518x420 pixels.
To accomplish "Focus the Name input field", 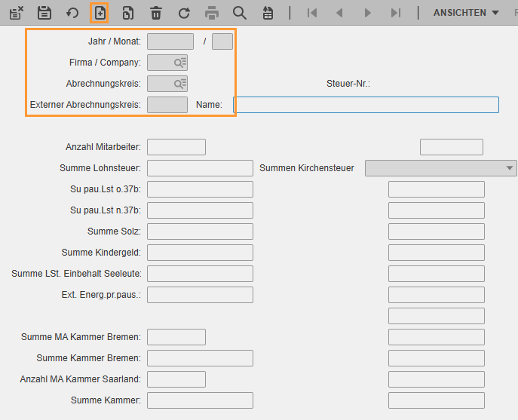I will click(x=366, y=105).
